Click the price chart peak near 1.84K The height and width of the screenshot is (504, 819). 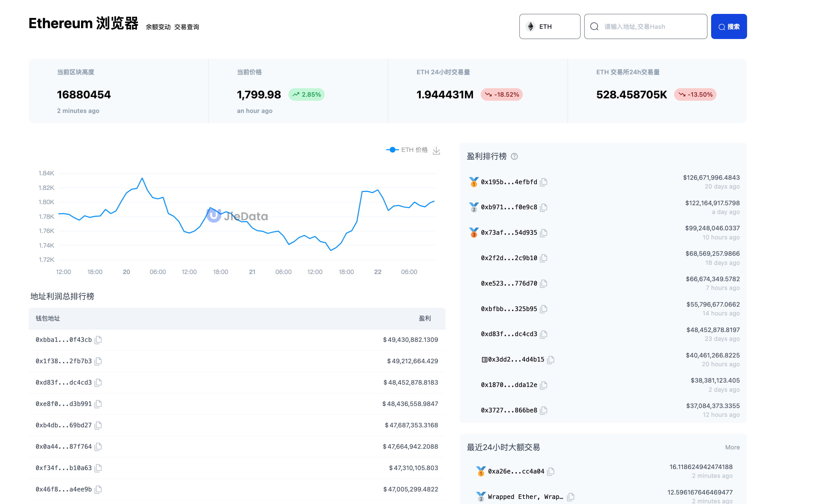142,178
